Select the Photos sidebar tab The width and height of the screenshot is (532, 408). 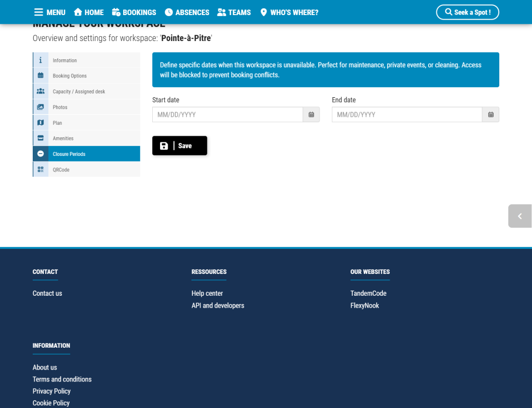pos(87,107)
